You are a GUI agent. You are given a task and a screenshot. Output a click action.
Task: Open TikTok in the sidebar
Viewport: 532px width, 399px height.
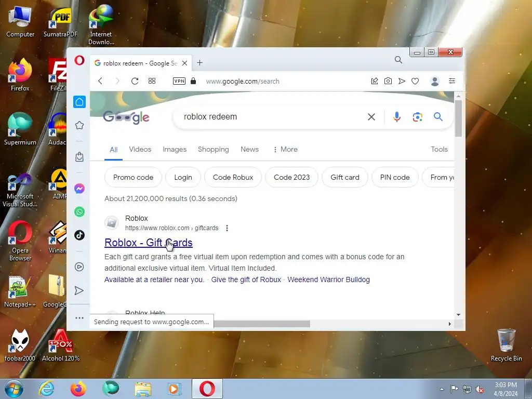pos(79,235)
